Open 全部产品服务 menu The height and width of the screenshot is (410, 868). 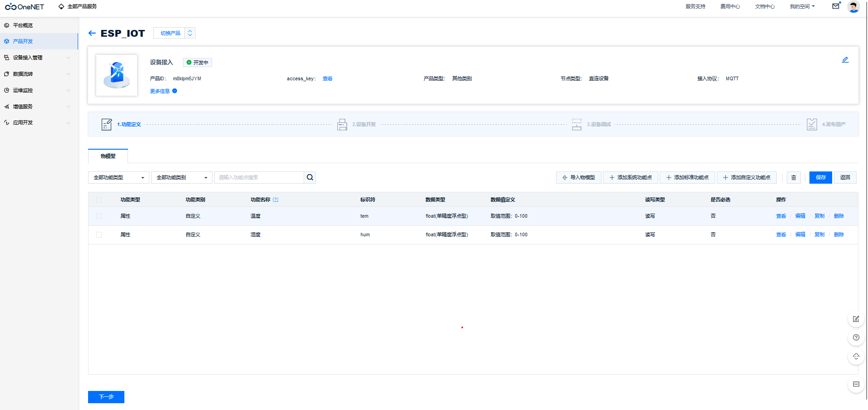(78, 6)
